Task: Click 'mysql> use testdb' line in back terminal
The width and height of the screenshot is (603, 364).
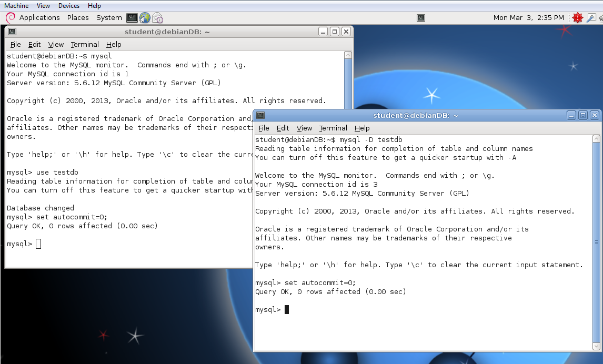Action: tap(42, 172)
